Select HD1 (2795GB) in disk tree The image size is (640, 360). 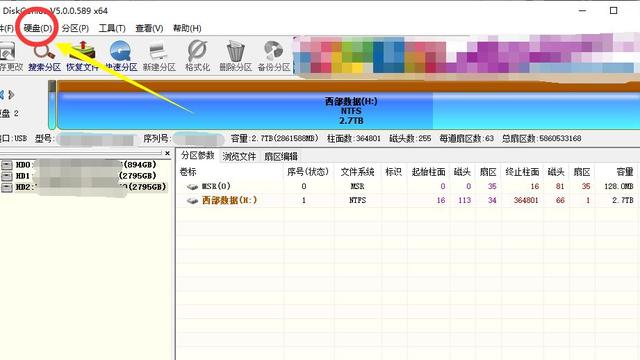(85, 176)
